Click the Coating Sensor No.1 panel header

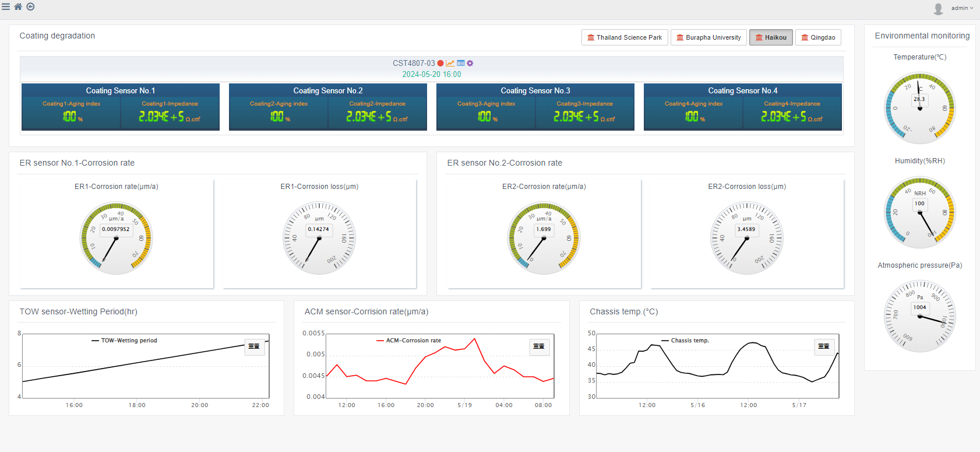click(x=121, y=90)
